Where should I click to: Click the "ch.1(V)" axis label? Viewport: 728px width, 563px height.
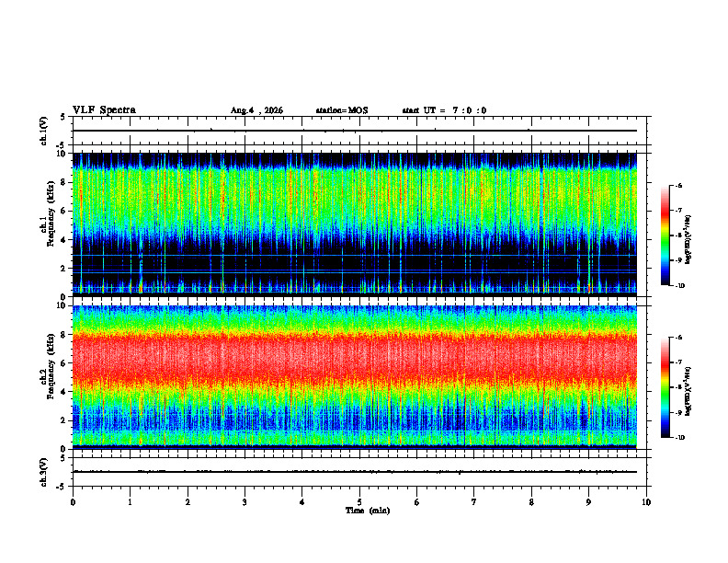coord(44,131)
